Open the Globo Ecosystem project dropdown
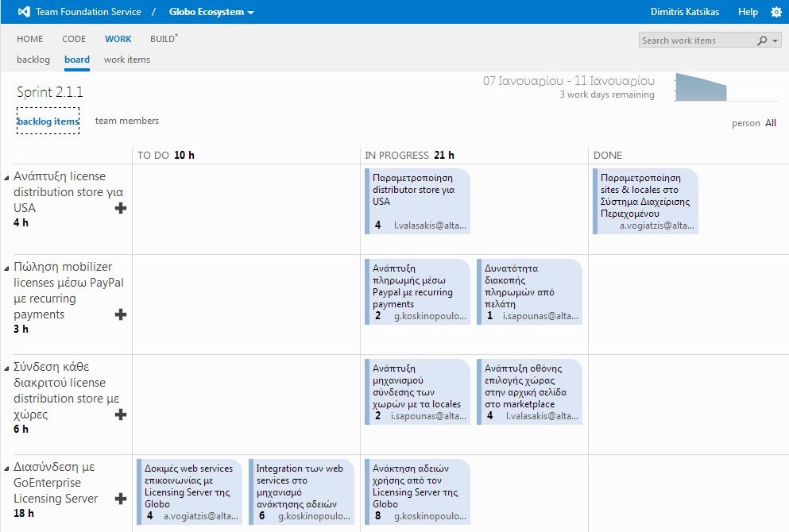The width and height of the screenshot is (789, 532). tap(211, 12)
